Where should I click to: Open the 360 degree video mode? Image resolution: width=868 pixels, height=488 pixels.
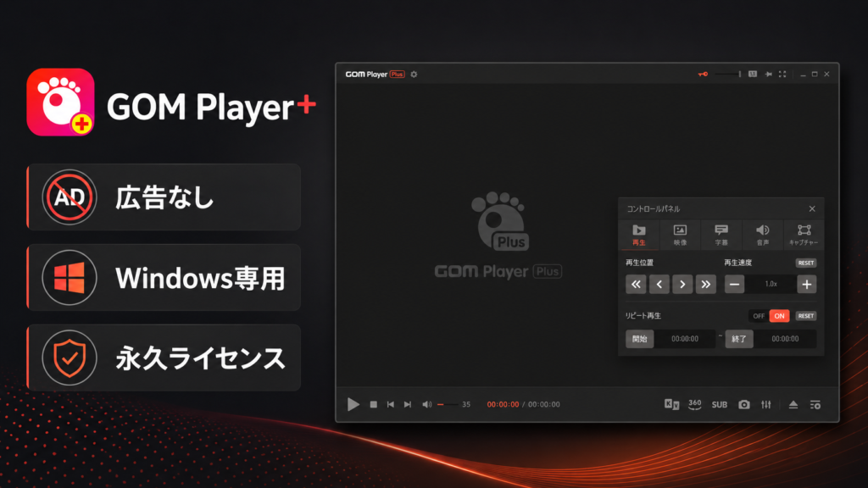coord(695,404)
